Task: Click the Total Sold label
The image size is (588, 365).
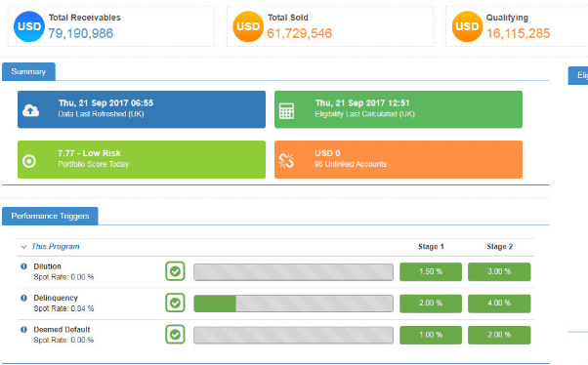Action: 288,18
